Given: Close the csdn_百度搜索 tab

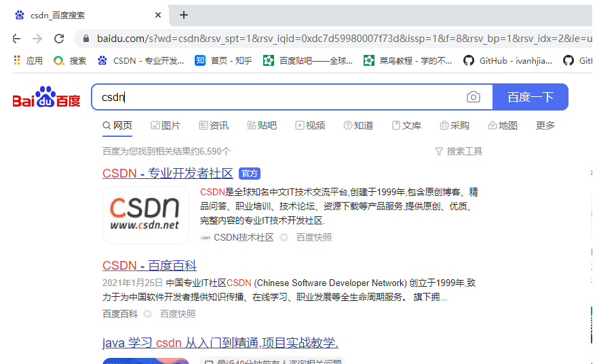Looking at the screenshot, I should [x=158, y=15].
